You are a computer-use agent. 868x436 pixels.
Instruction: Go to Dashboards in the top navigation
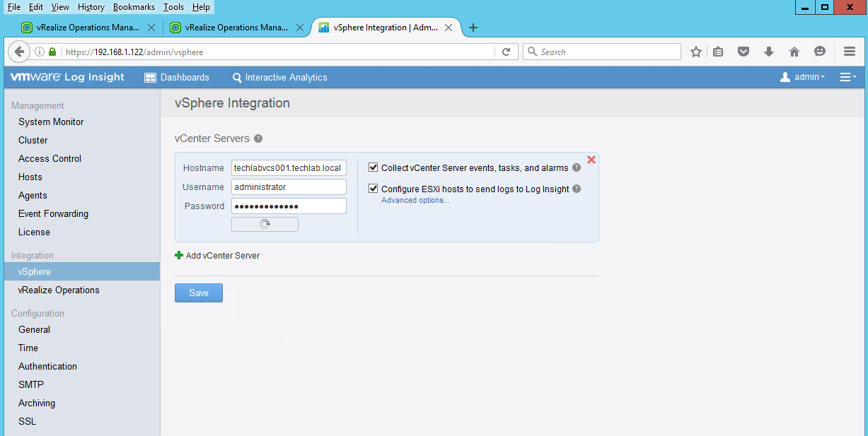(x=177, y=77)
